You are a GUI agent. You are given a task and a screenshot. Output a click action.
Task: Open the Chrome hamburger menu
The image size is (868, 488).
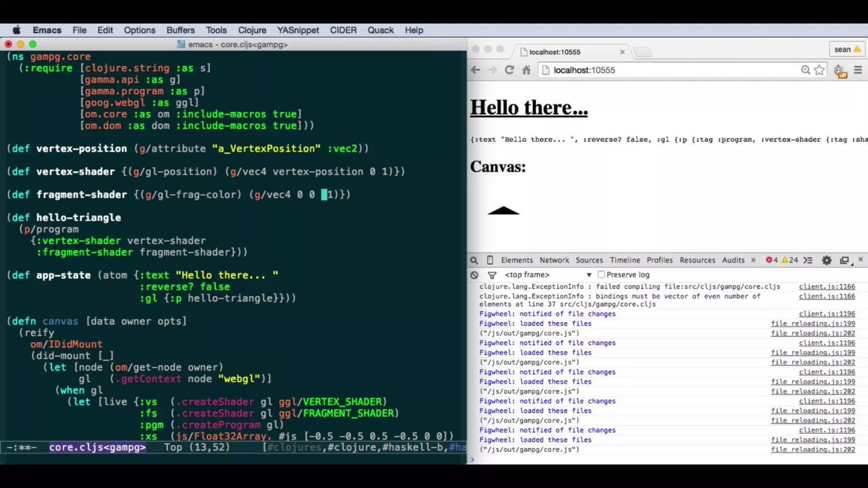pos(858,70)
